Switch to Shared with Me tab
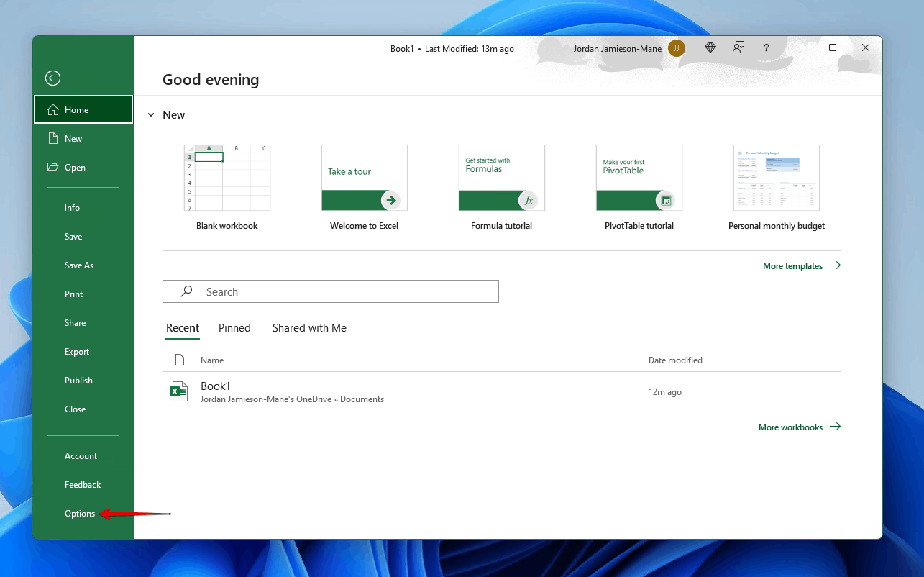 tap(309, 328)
